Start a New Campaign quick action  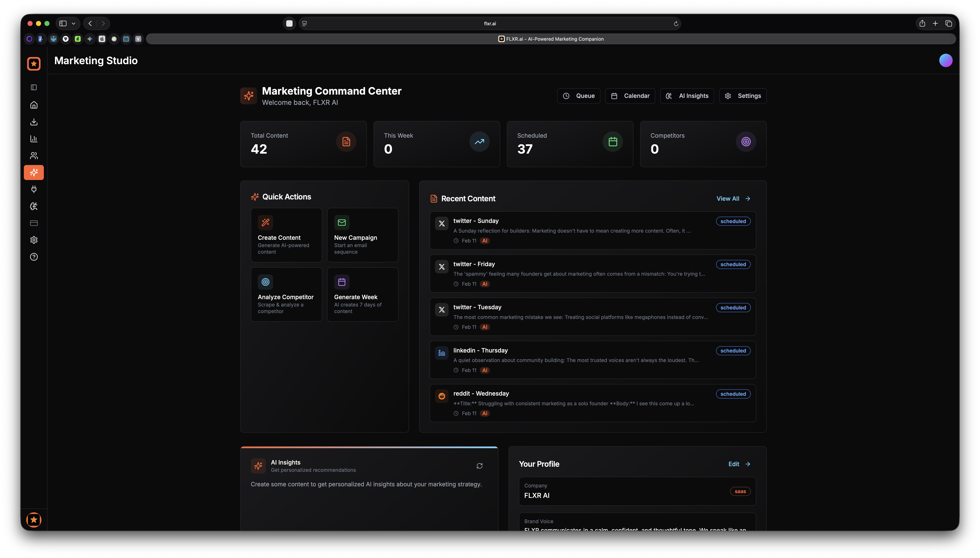[363, 235]
